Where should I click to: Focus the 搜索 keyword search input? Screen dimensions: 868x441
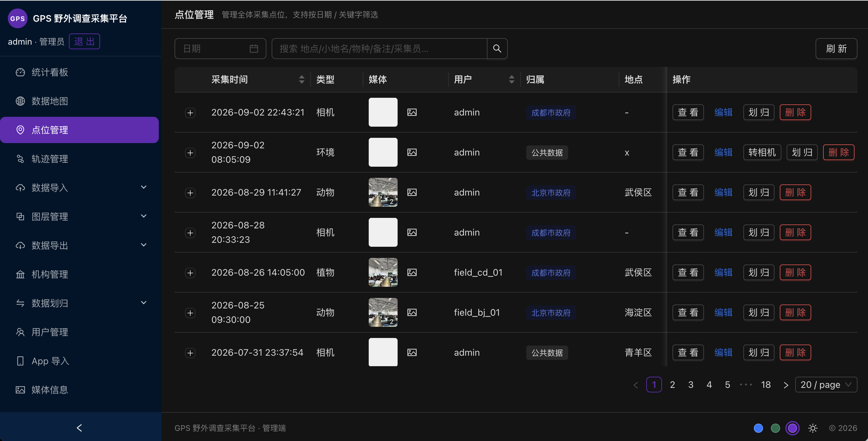380,49
